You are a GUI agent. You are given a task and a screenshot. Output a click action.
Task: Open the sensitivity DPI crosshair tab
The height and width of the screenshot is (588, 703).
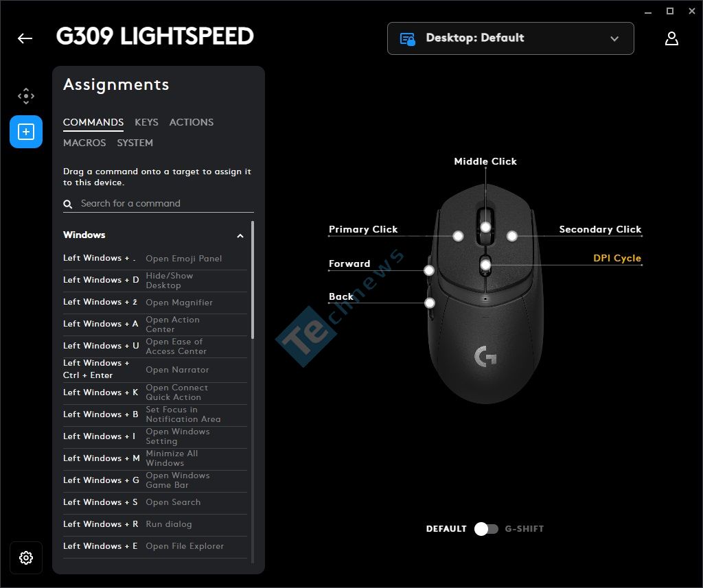point(26,96)
